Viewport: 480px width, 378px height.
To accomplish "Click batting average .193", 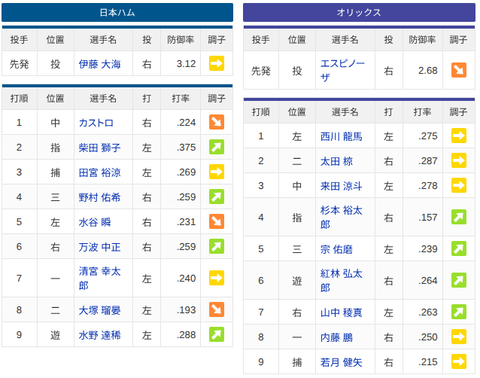I will pyautogui.click(x=186, y=310).
